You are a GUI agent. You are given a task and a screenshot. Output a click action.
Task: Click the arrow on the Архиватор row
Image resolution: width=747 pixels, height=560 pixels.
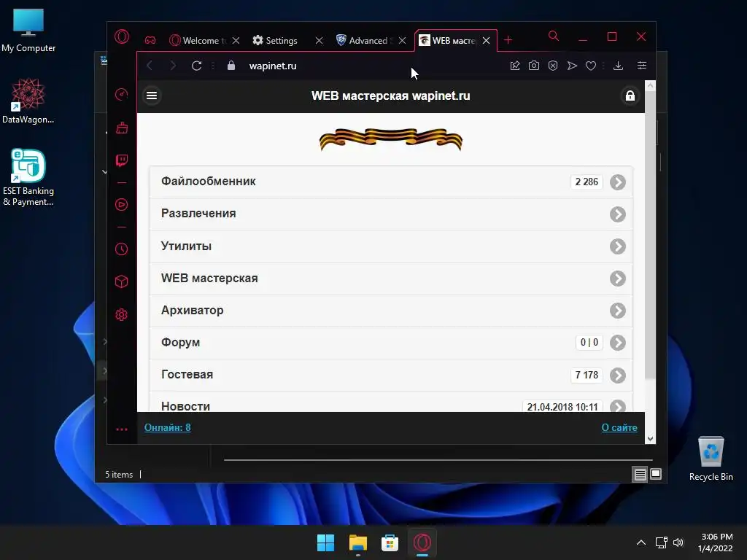tap(618, 311)
